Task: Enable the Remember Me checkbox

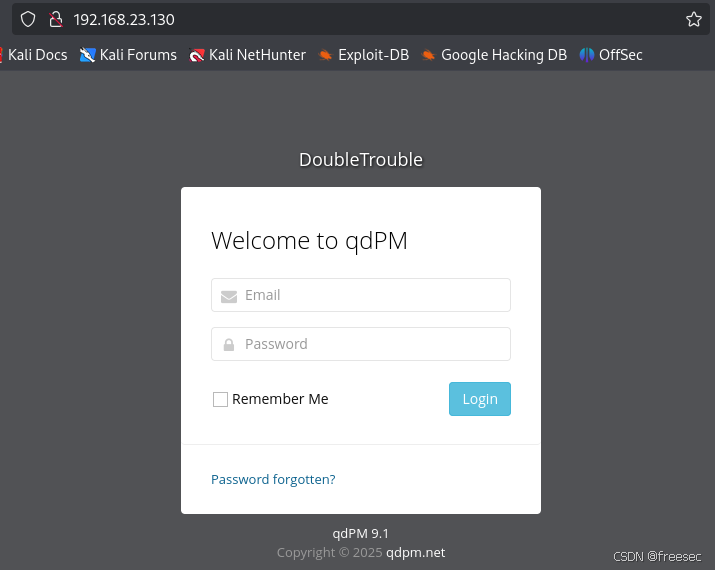Action: (x=220, y=399)
